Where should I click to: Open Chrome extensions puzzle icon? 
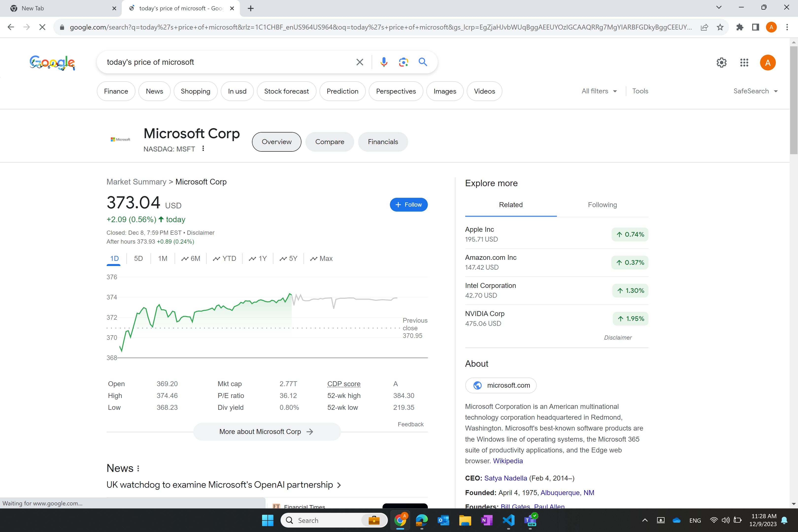(x=740, y=27)
